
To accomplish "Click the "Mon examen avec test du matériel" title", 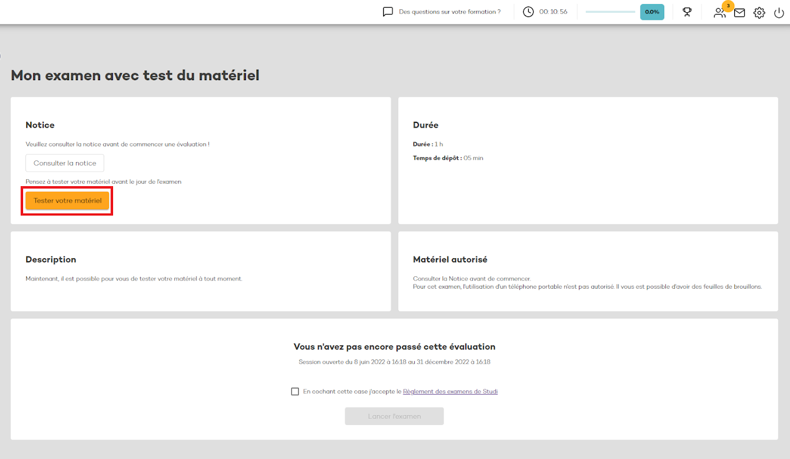I will 135,75.
